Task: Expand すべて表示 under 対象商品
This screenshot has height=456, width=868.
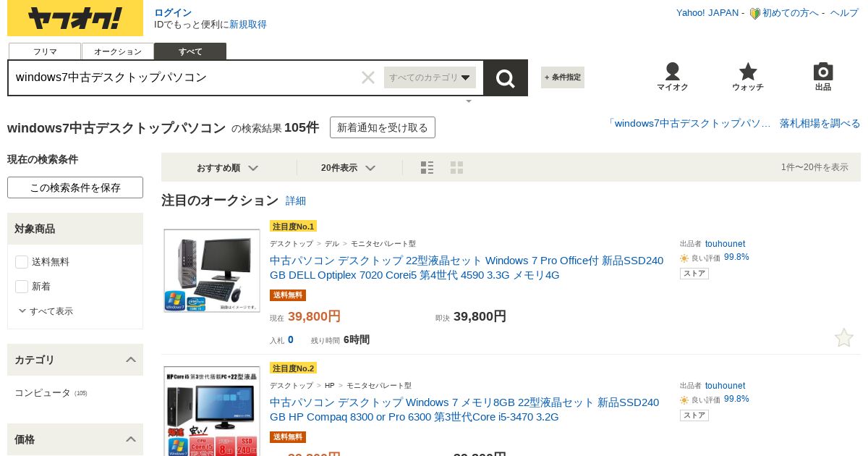Action: click(x=46, y=311)
